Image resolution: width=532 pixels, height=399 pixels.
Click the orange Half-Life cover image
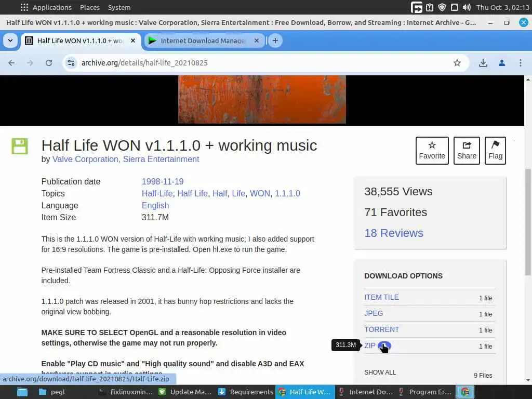click(x=262, y=99)
